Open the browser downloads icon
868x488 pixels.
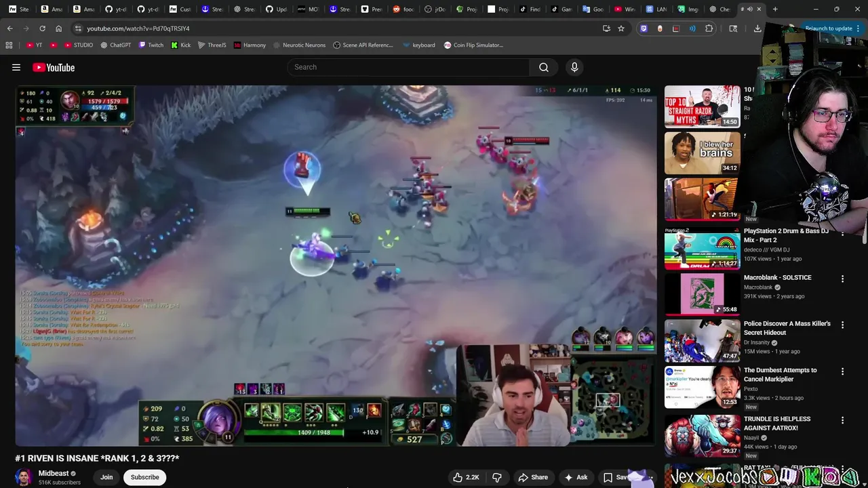[x=757, y=28]
